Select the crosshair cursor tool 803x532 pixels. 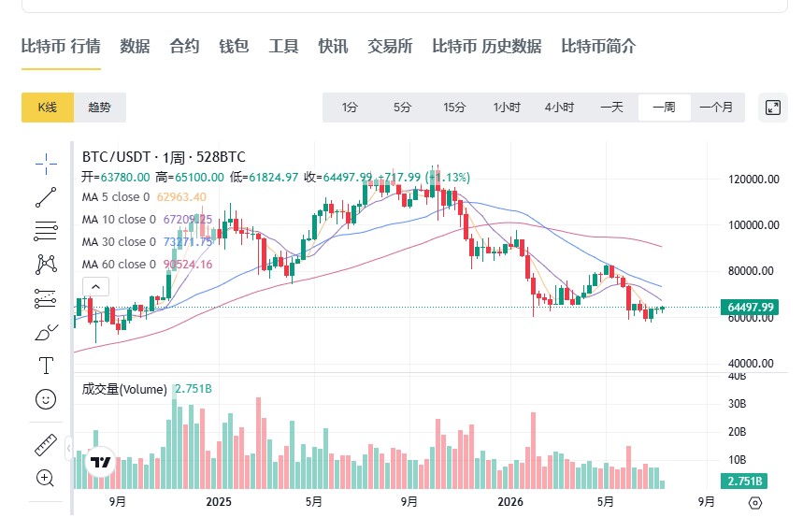46,164
